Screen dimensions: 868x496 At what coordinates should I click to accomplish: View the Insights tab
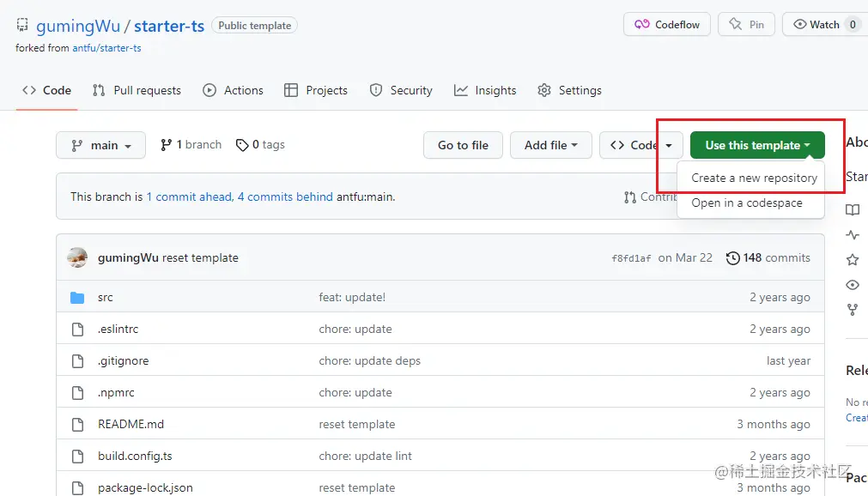pos(485,90)
